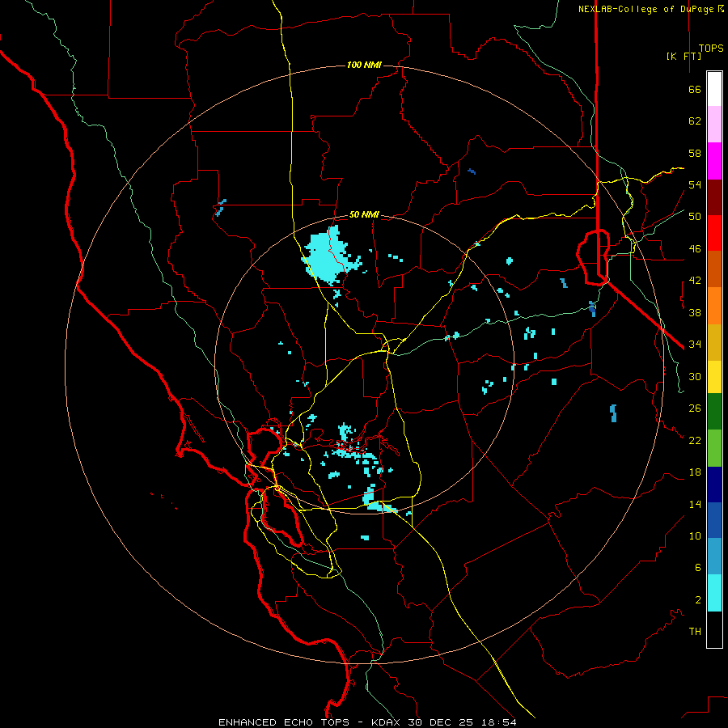This screenshot has width=728, height=728.
Task: Click the '18' legend value
Action: pyautogui.click(x=695, y=472)
